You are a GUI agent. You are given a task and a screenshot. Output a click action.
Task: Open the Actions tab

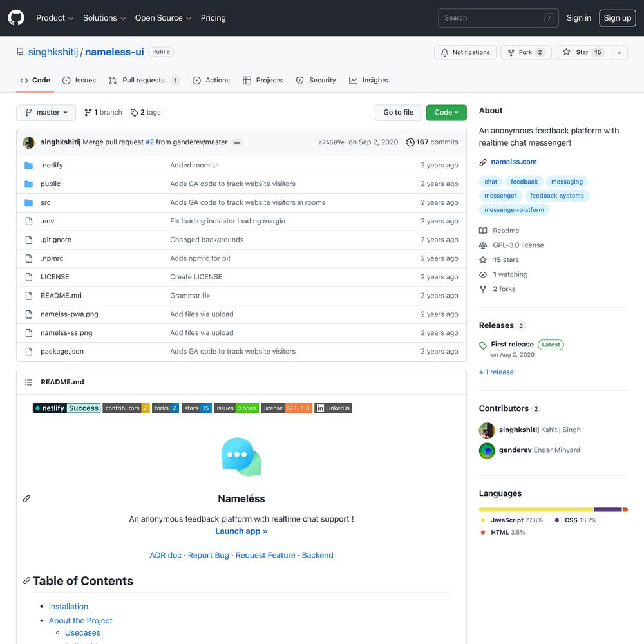click(211, 80)
